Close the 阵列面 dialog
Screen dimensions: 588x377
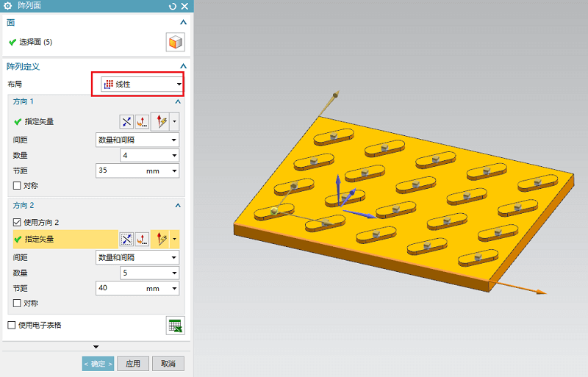point(184,6)
